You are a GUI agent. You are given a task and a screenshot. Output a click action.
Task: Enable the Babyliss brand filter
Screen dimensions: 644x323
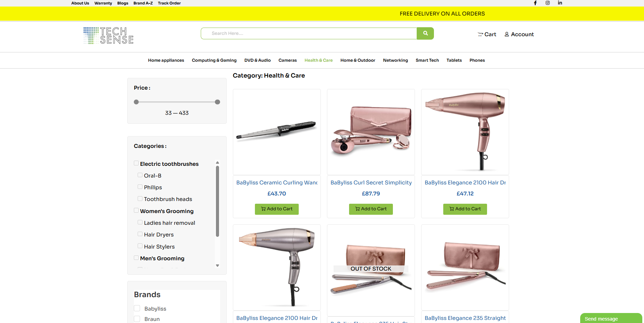click(x=137, y=309)
